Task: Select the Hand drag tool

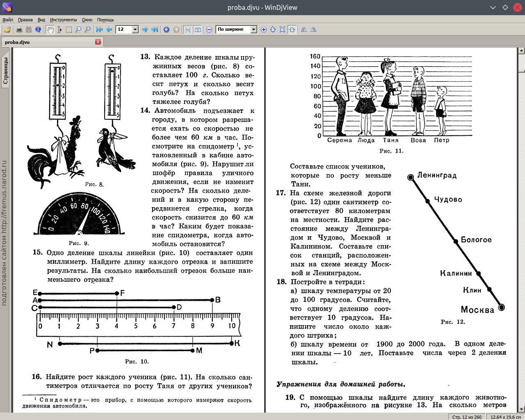Action: point(50,30)
